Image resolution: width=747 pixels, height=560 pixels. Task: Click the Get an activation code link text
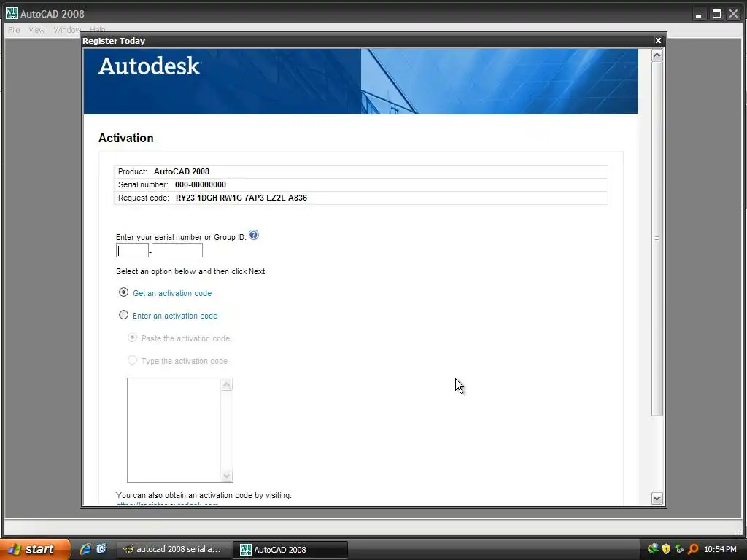click(172, 293)
